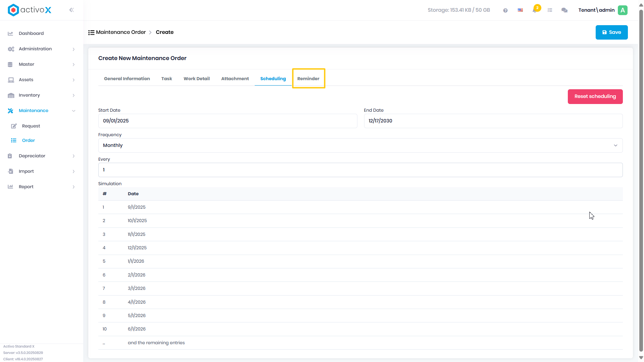
Task: Click the Administration gears icon
Action: point(11,49)
